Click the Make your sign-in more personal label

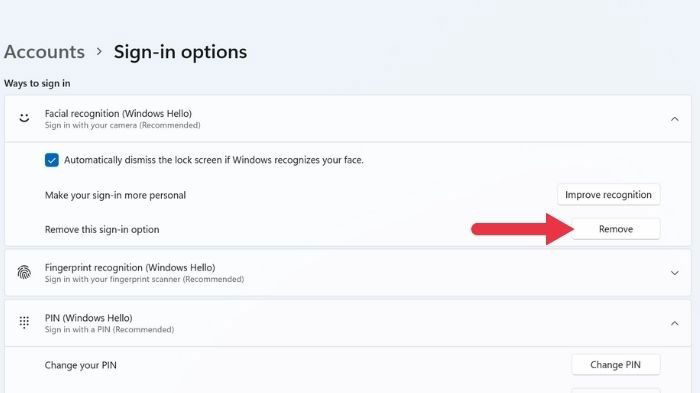coord(115,195)
